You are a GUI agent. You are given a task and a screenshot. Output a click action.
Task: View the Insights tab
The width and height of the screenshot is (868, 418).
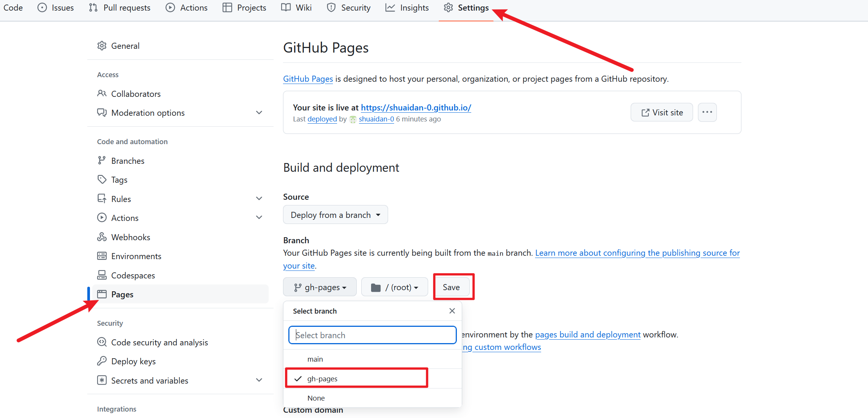tap(407, 8)
